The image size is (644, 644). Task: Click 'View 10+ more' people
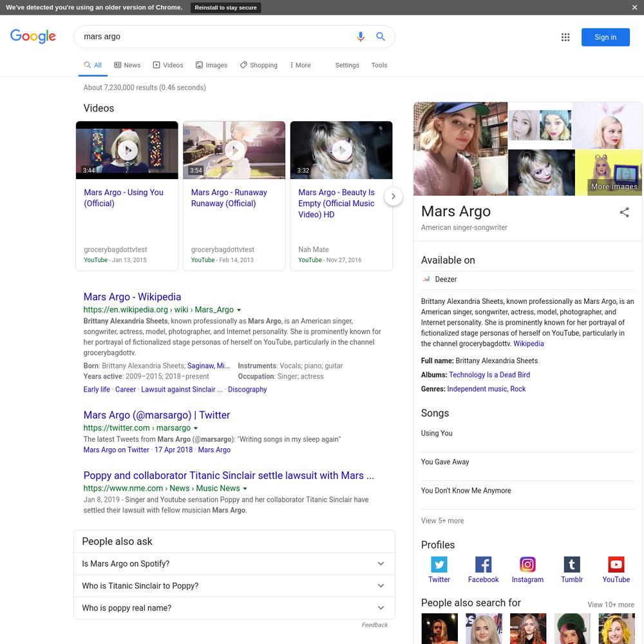click(x=611, y=605)
